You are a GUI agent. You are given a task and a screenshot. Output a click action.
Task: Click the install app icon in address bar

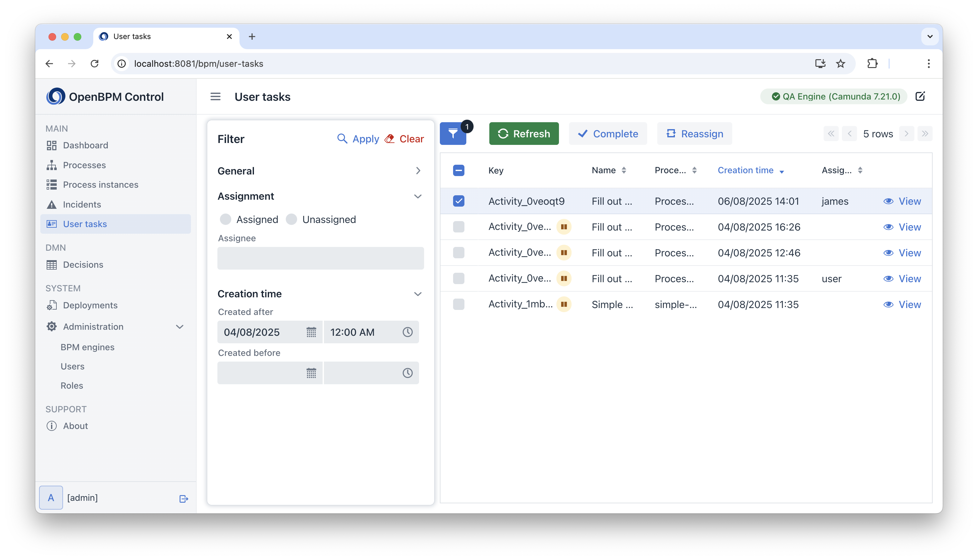point(820,63)
